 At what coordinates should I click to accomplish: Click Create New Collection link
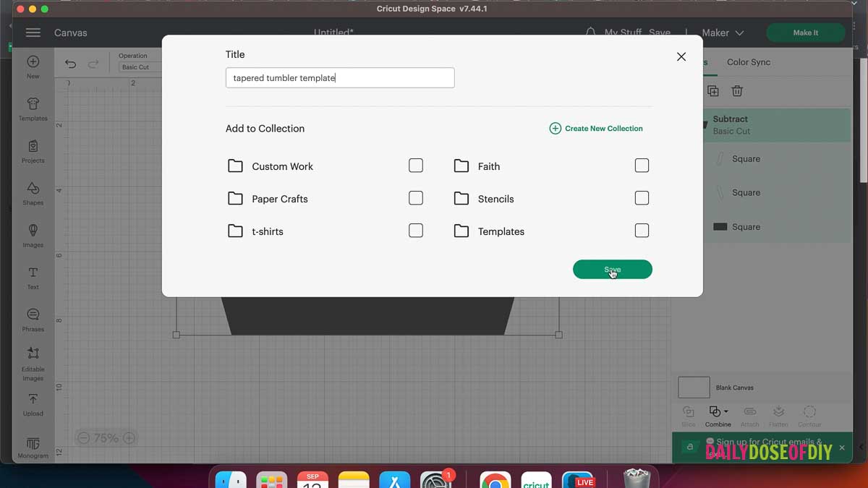(596, 128)
